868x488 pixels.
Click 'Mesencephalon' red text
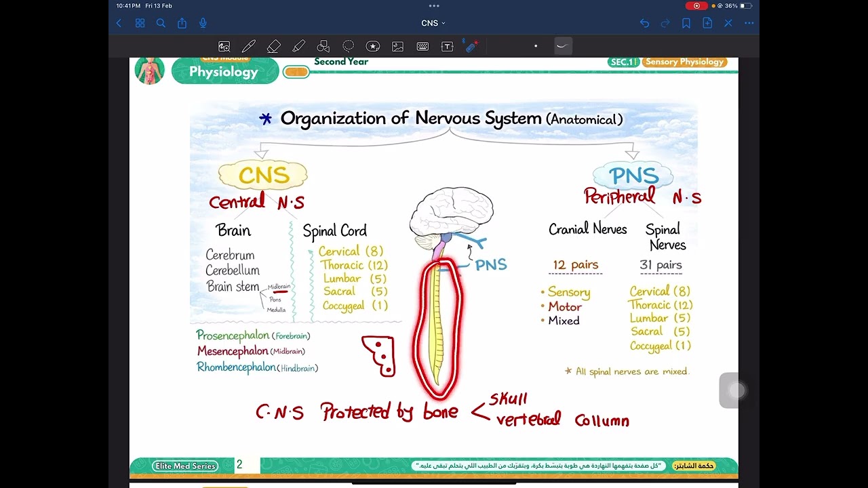tap(233, 351)
